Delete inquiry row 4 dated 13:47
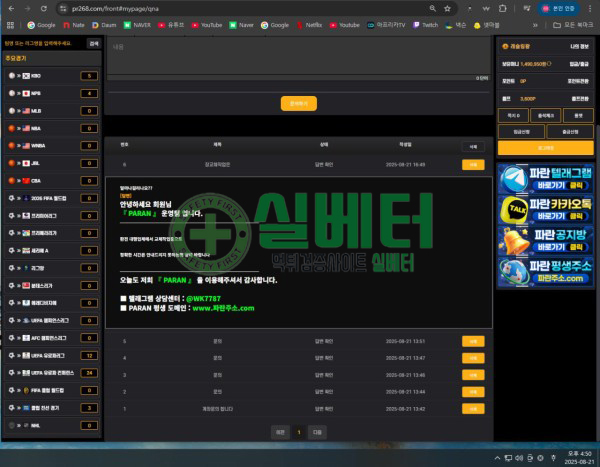The image size is (600, 467). click(473, 358)
